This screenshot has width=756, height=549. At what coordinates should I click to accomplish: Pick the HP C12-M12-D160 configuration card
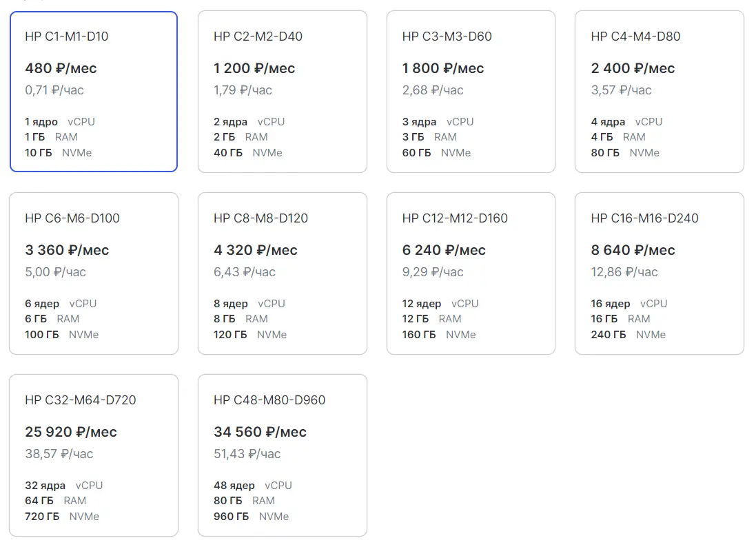pyautogui.click(x=471, y=273)
